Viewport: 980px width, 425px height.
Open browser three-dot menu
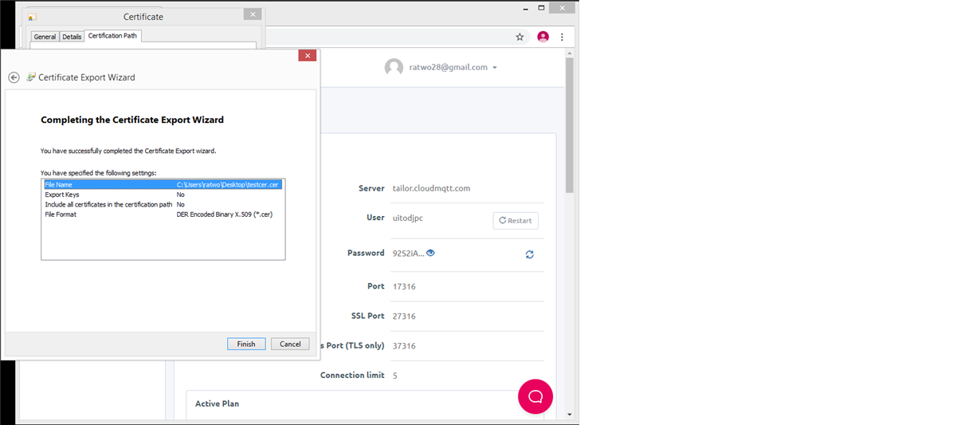(x=563, y=37)
